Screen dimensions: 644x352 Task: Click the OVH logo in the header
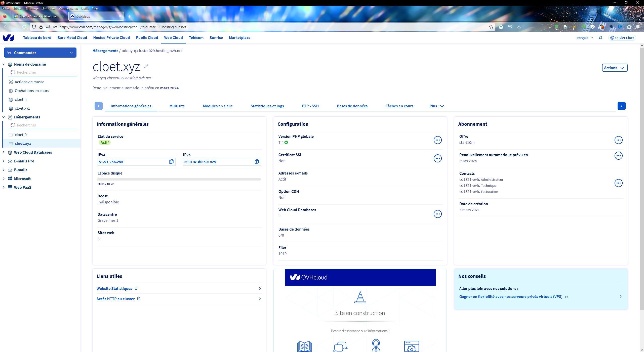[x=9, y=38]
